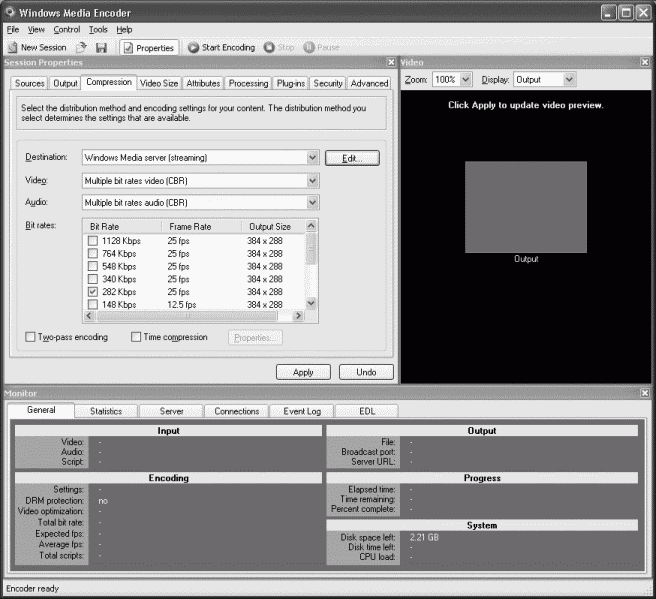Switch to the Output tab
Screen dimensions: 656x599
tap(65, 84)
